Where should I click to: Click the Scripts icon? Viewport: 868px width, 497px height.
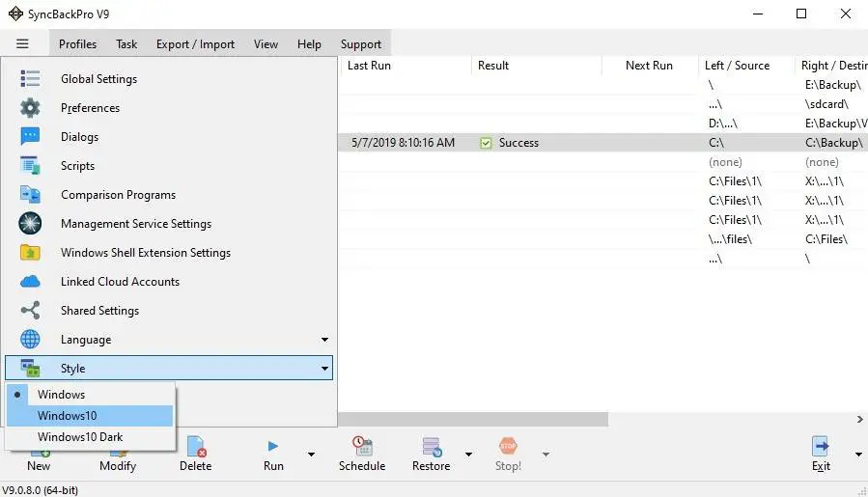point(30,165)
